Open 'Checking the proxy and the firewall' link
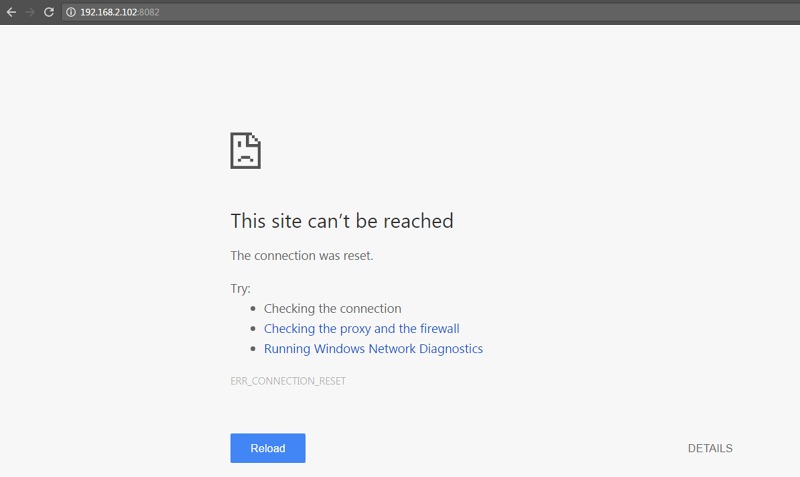 coord(361,329)
